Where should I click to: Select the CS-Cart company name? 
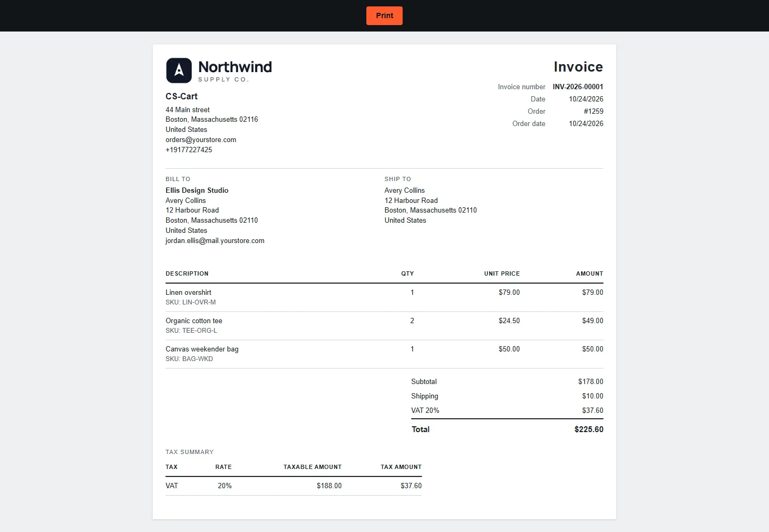point(182,96)
